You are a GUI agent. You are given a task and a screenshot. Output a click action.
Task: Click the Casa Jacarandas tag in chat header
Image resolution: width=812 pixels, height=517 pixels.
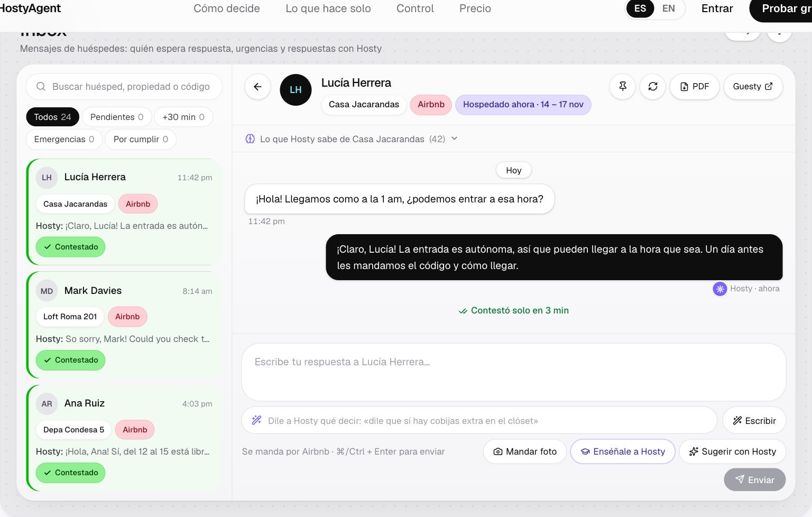[364, 105]
